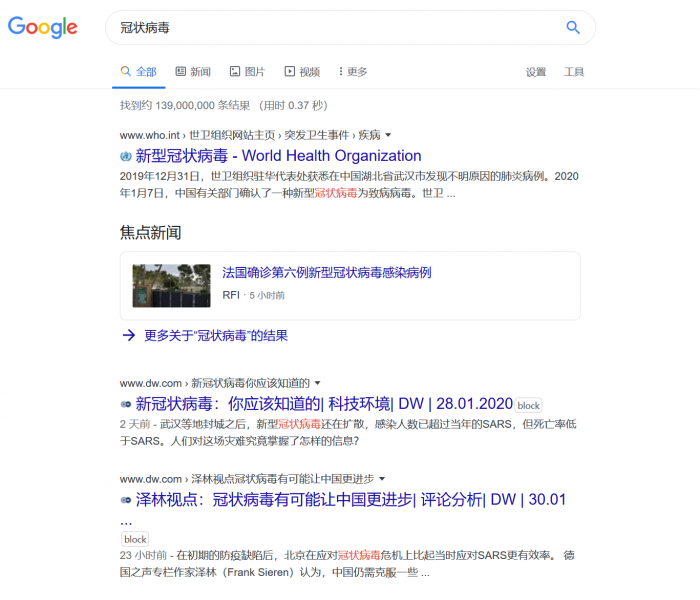Click block badge after 28.01.2020 title
Screen dimensions: 700x600
[x=529, y=406]
